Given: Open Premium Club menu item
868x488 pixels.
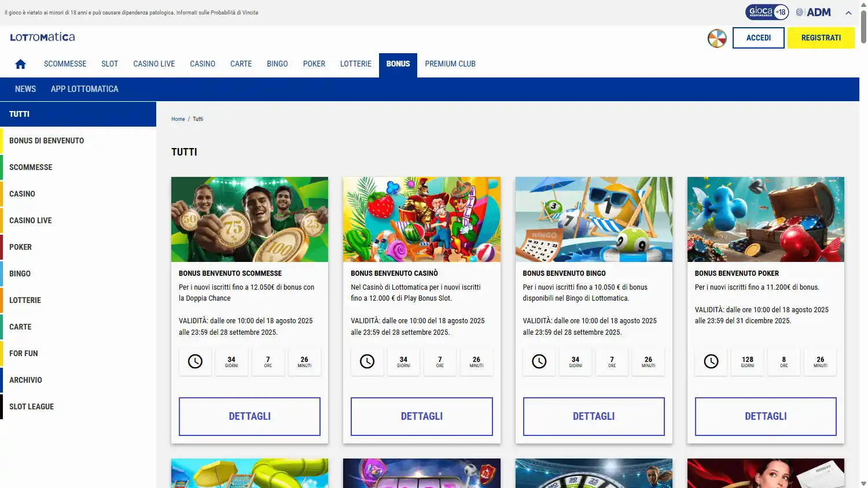Looking at the screenshot, I should 450,64.
